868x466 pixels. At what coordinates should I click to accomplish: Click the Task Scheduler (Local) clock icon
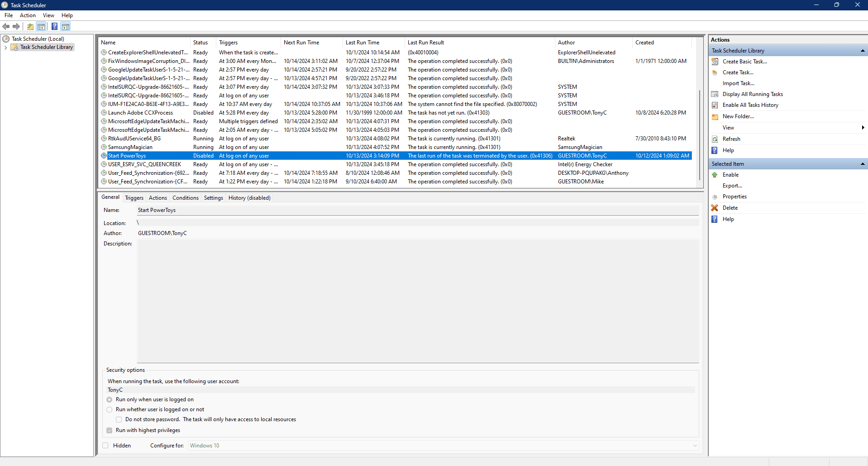pos(6,39)
